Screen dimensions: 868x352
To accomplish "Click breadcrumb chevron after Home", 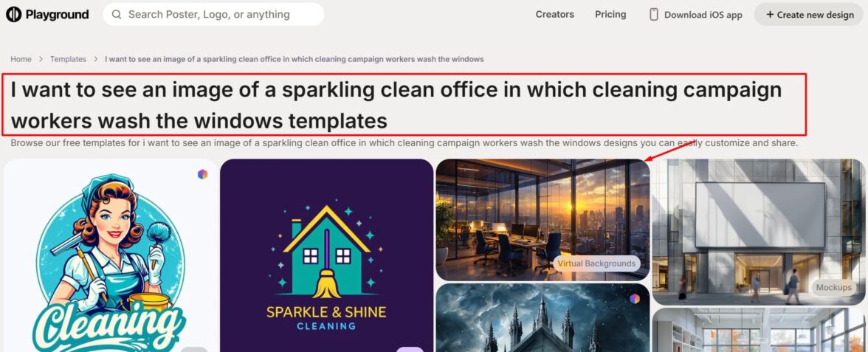I will pyautogui.click(x=41, y=59).
